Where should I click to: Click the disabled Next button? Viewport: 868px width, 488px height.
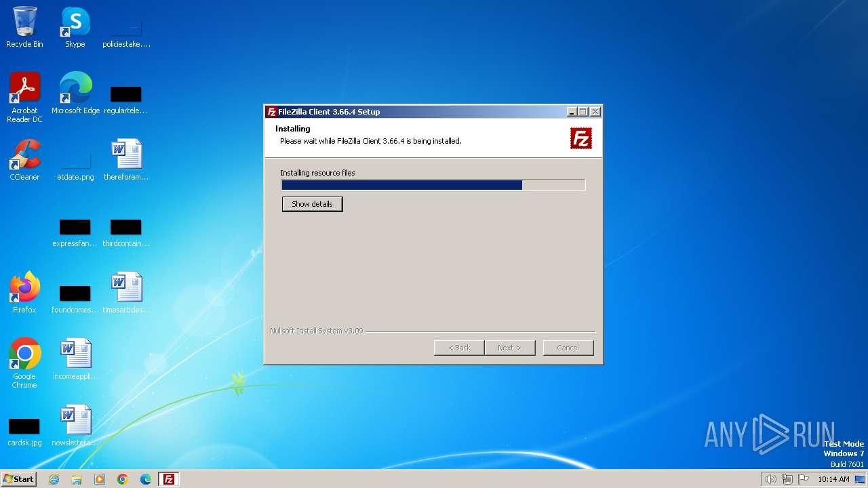pos(510,348)
